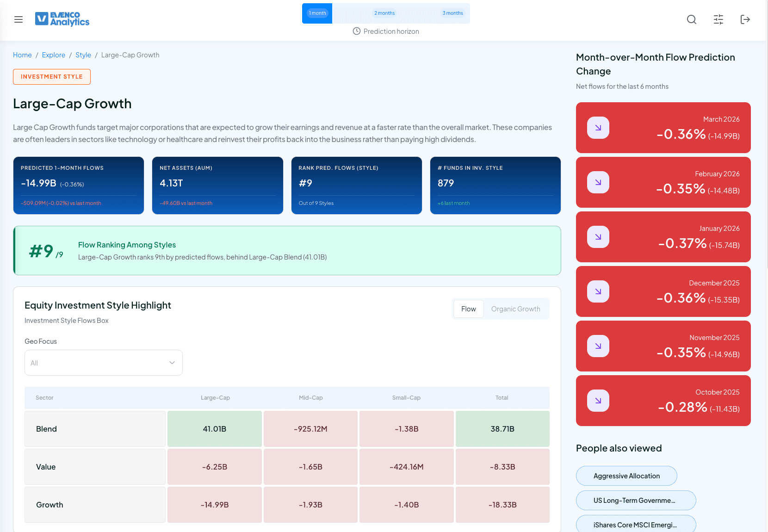Navigate to Style breadcrumb link
The image size is (768, 532).
point(83,55)
